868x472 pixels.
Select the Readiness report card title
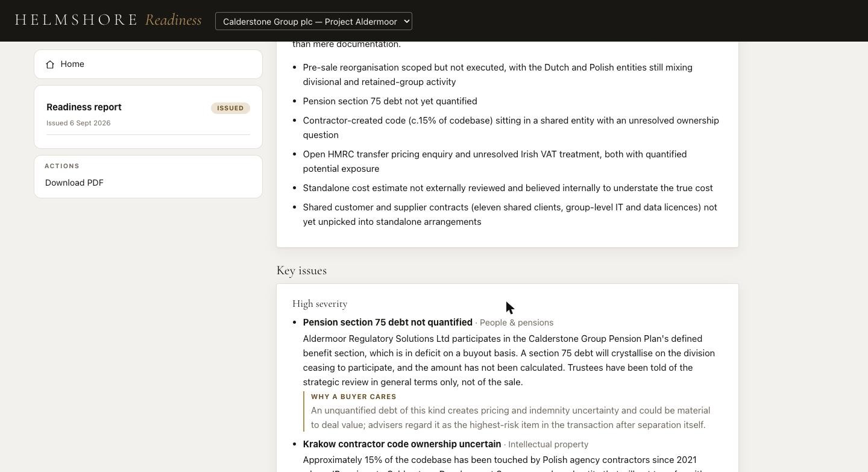84,107
